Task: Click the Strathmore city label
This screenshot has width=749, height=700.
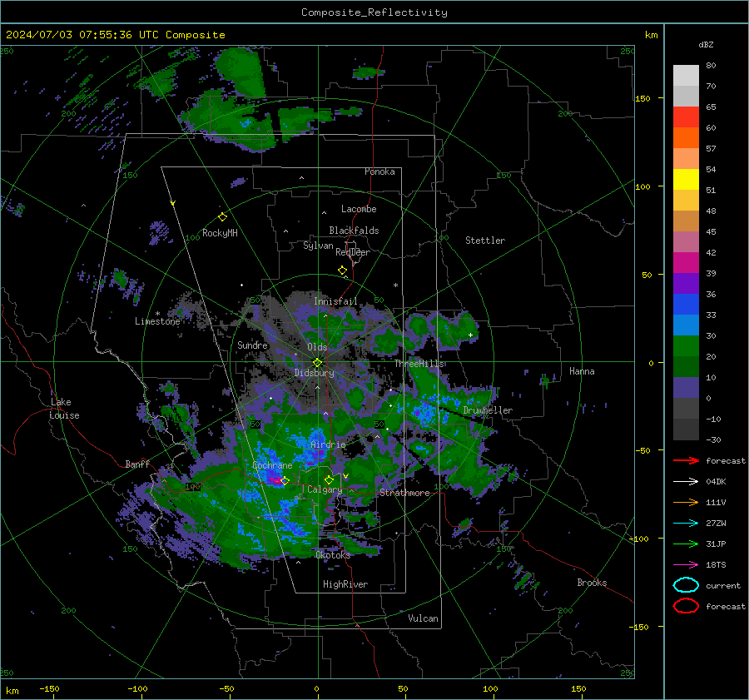Action: (x=404, y=493)
